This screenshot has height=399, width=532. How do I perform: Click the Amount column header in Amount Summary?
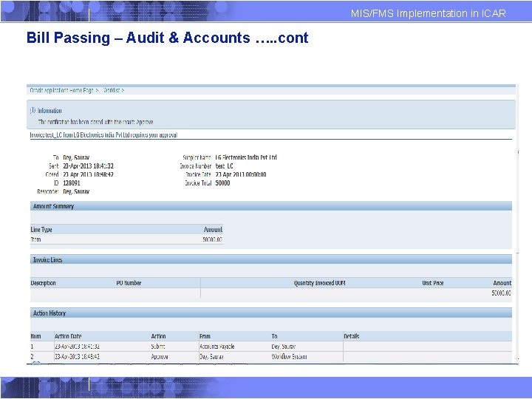click(x=213, y=230)
